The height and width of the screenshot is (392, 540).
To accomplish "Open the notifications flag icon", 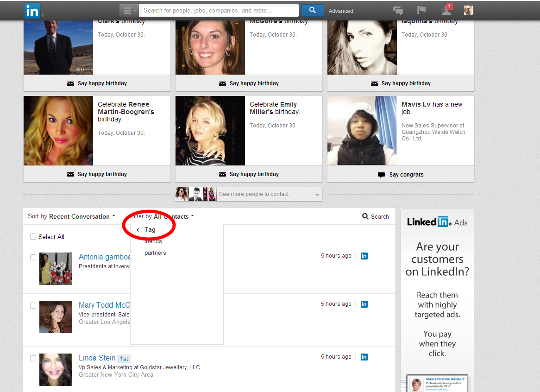I will 421,10.
